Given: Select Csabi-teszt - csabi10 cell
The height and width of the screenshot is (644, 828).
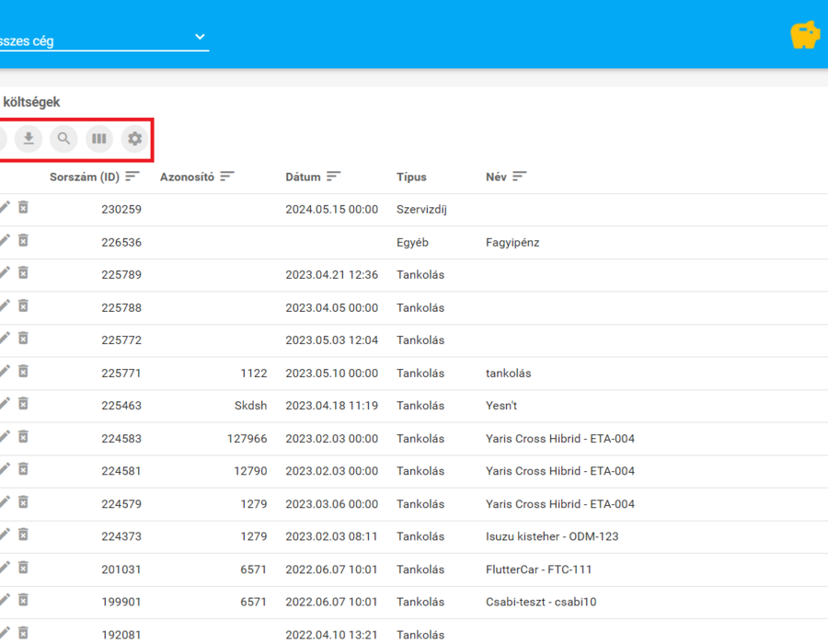Looking at the screenshot, I should [x=541, y=602].
